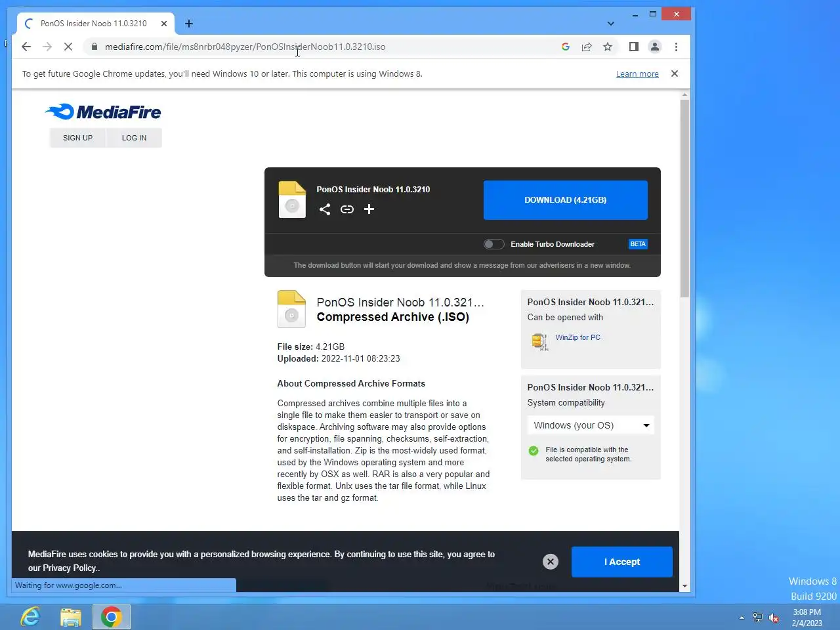Click the 'About Compressed Archive Formats' heading

click(351, 383)
